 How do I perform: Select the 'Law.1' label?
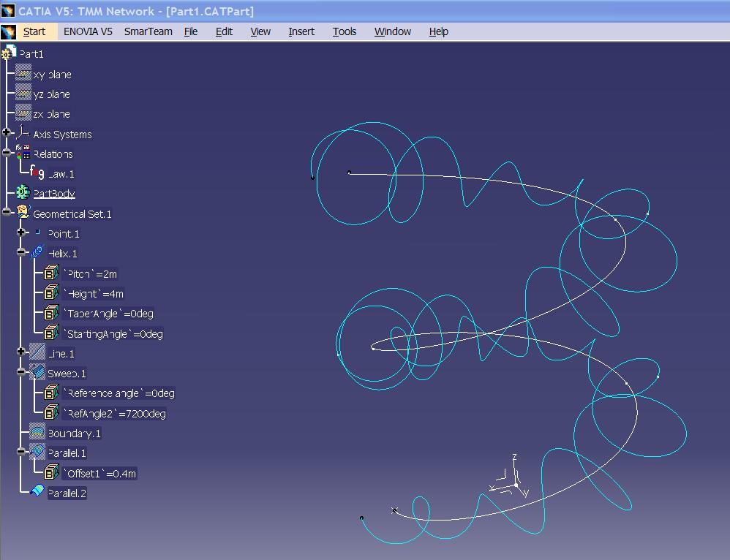[x=61, y=174]
